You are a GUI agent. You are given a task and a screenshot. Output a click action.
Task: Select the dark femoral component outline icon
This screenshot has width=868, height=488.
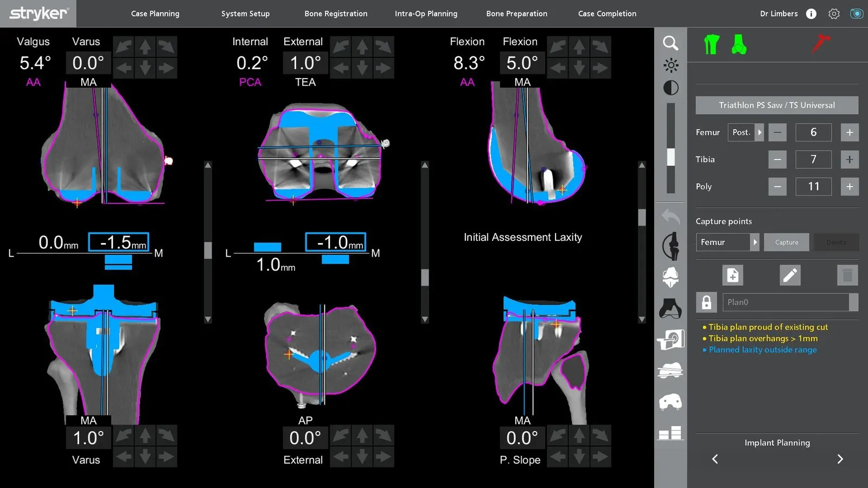pos(671,309)
